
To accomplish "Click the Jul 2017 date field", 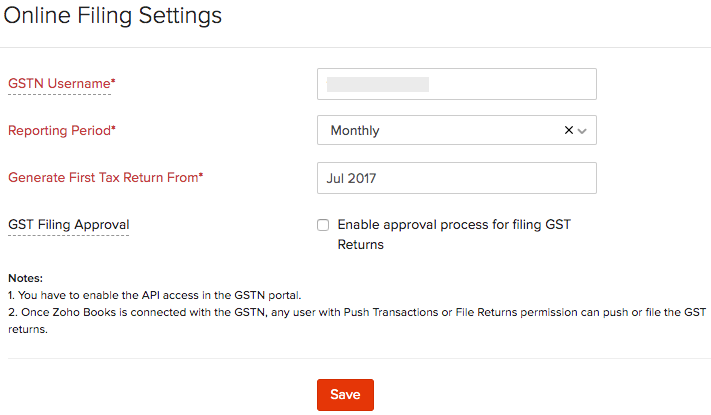I will pos(456,178).
